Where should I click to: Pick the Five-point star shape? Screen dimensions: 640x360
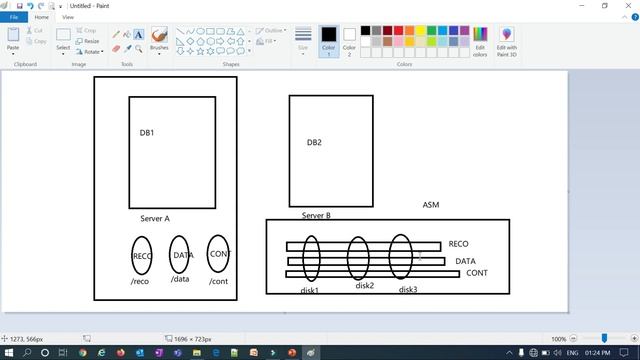tap(200, 51)
